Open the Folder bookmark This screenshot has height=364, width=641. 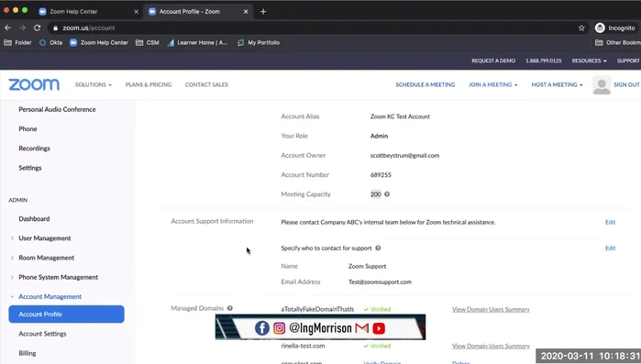tap(17, 42)
